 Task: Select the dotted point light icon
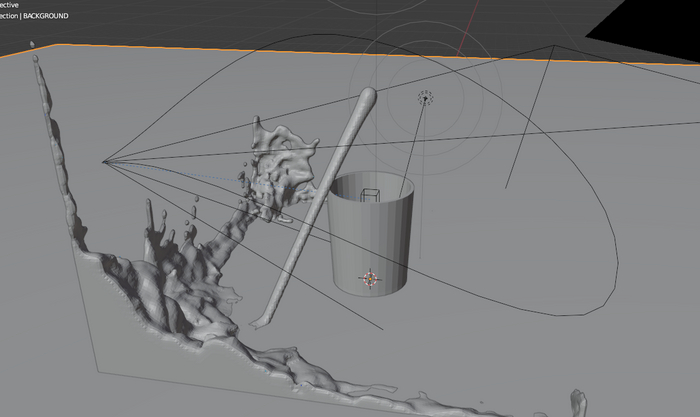pos(425,97)
